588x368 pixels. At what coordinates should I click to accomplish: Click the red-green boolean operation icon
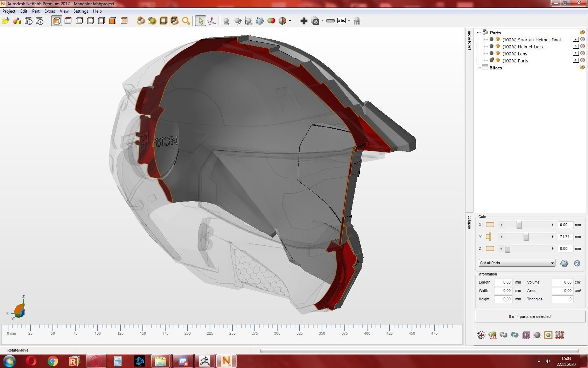[x=271, y=21]
